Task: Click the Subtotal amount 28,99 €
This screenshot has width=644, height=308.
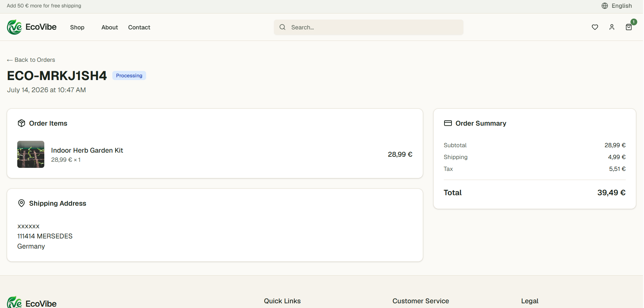Action: 615,145
